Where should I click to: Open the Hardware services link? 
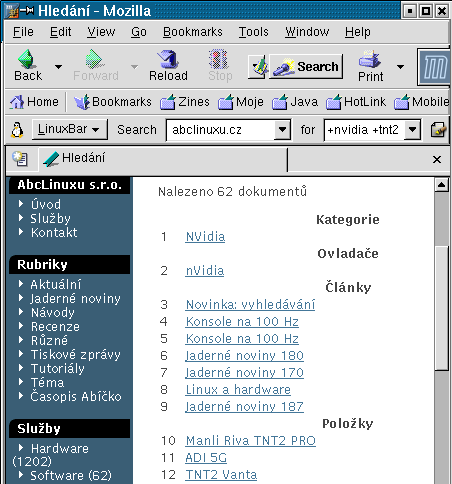(x=60, y=448)
